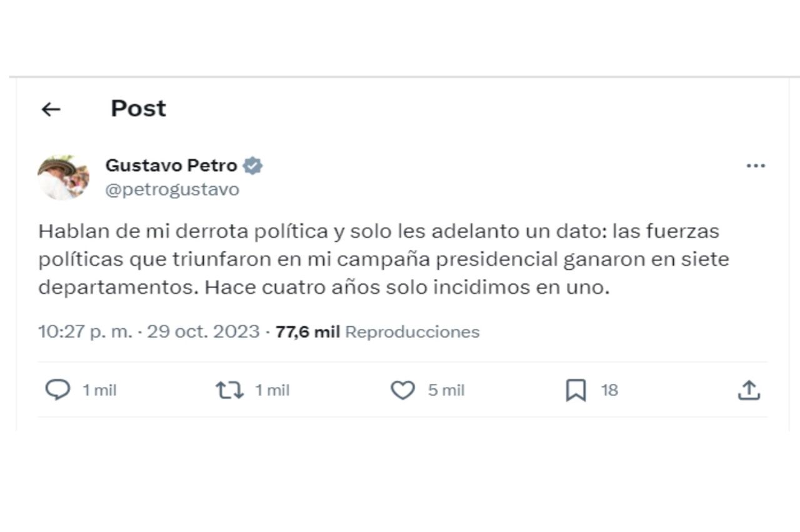
Task: Click the verified badge next to Gustavo Petro
Action: point(253,165)
